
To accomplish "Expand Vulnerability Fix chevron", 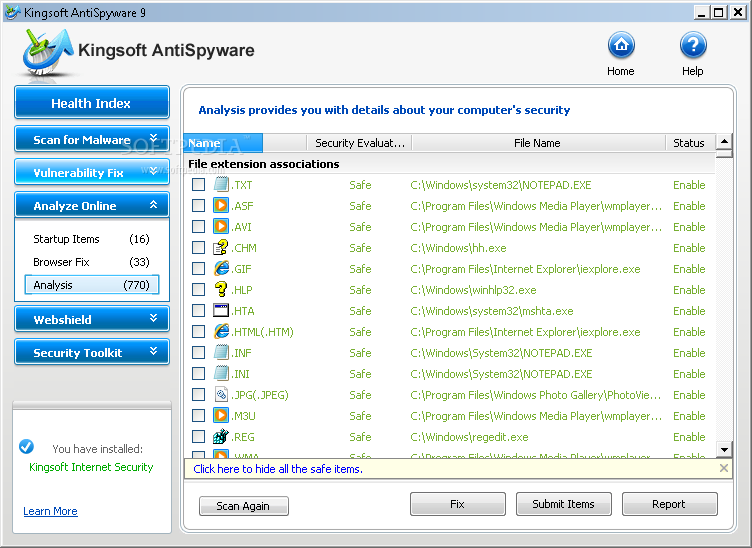I will click(153, 171).
